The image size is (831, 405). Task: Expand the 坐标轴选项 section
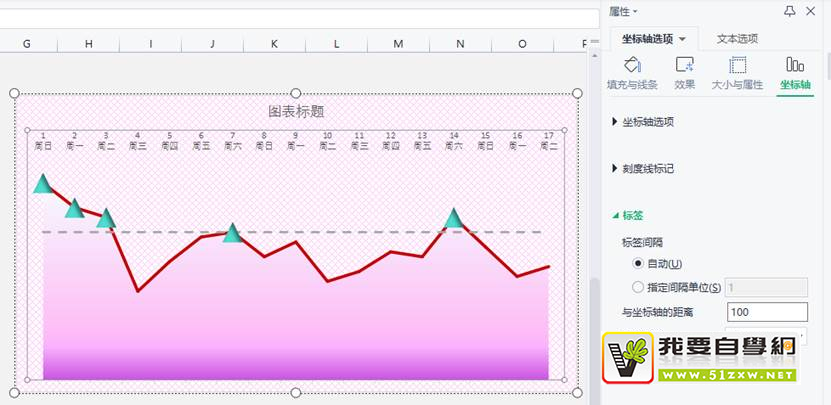coord(647,122)
